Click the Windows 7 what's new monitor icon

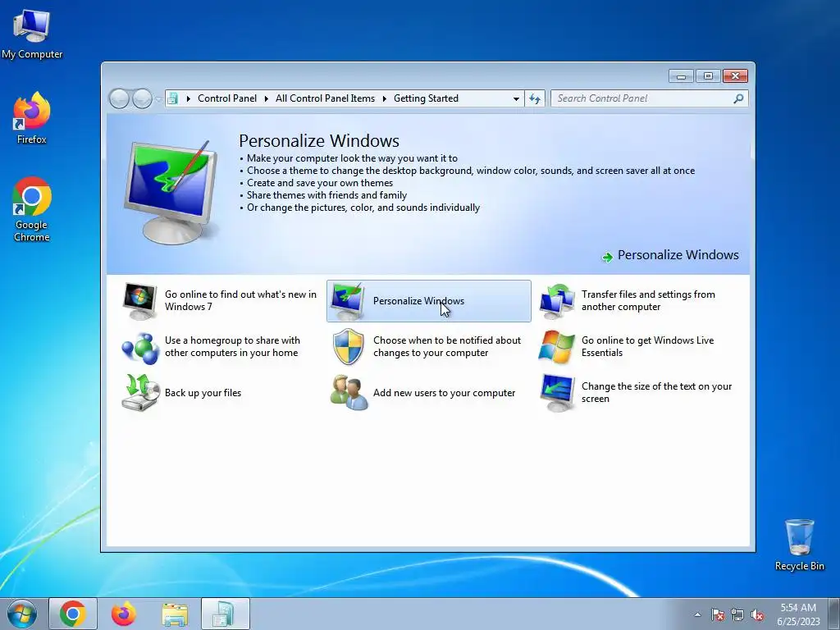pos(139,301)
